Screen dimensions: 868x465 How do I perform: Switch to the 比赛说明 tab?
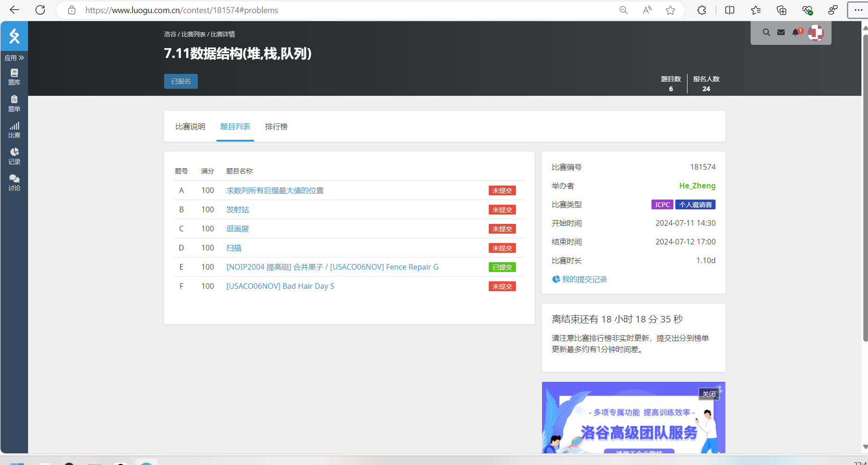pyautogui.click(x=190, y=127)
